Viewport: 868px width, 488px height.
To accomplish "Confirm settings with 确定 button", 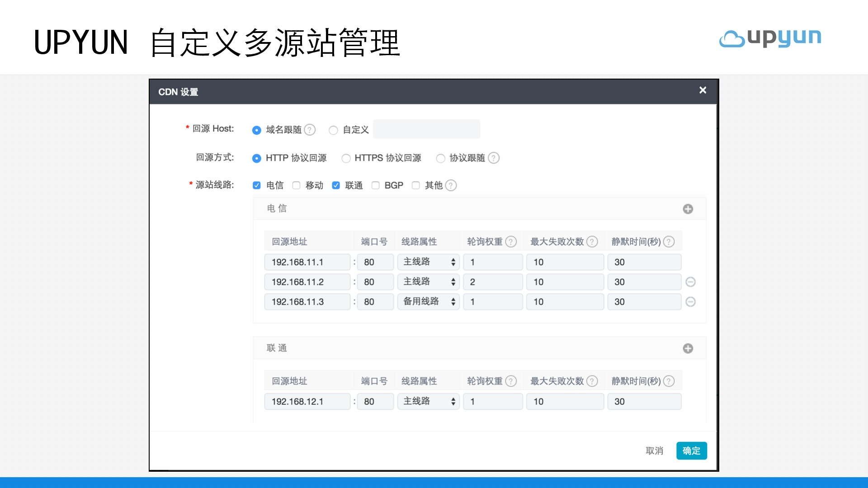I will click(x=692, y=451).
